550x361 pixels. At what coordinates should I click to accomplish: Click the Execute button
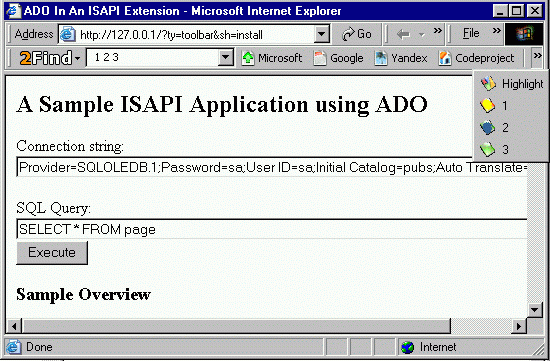coord(52,253)
